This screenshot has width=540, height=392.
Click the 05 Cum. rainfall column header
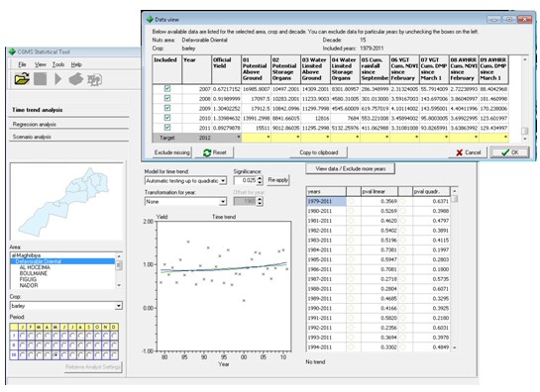(x=375, y=69)
